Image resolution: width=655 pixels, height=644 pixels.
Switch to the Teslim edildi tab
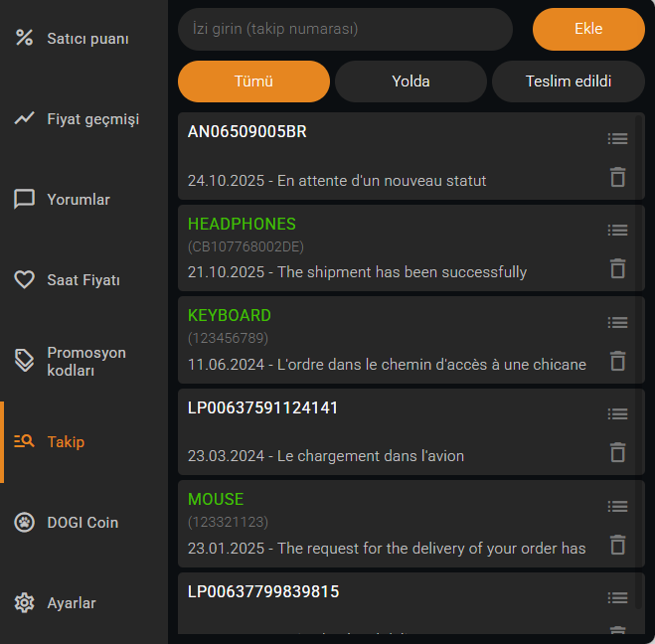click(569, 81)
